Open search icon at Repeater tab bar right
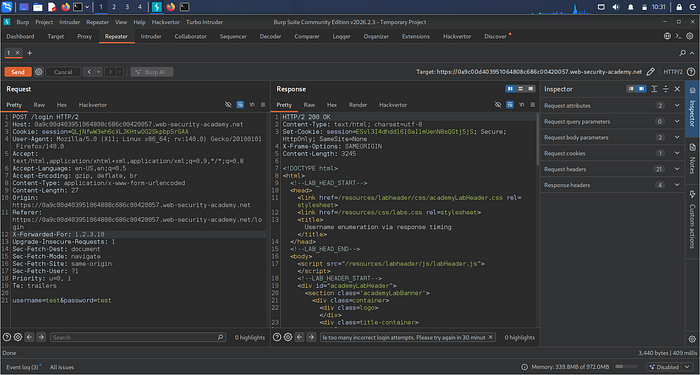 [x=682, y=53]
